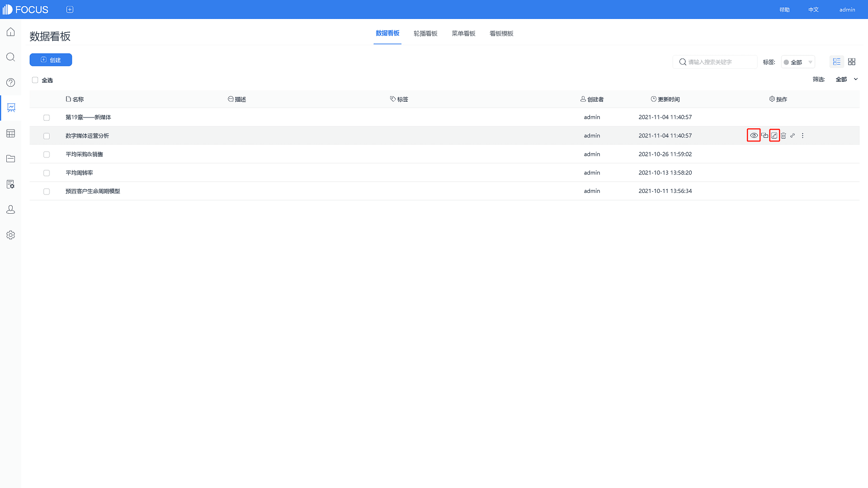Click the magnifier icon in search box
The image size is (868, 488).
(x=683, y=62)
